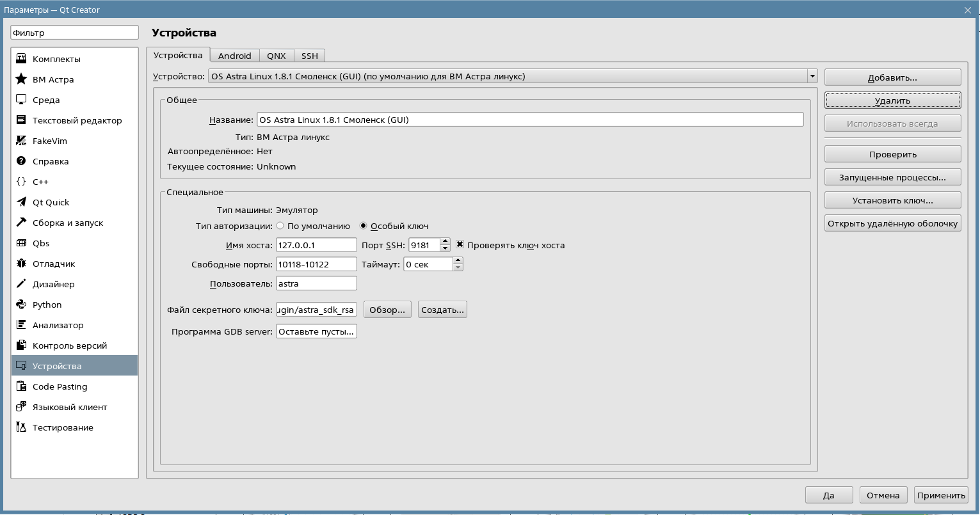Decrease the Таймаут value with down arrow
The height and width of the screenshot is (515, 980).
click(x=458, y=267)
